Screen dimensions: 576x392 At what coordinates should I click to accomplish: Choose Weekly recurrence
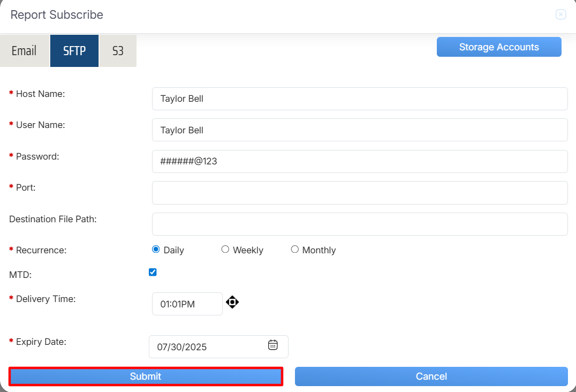(225, 250)
